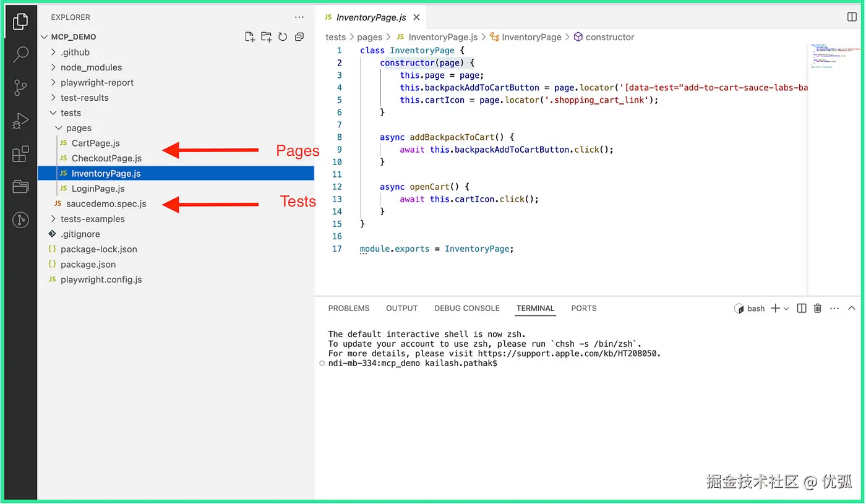
Task: Click 'InventoryPage.js' in the breadcrumb
Action: point(443,37)
